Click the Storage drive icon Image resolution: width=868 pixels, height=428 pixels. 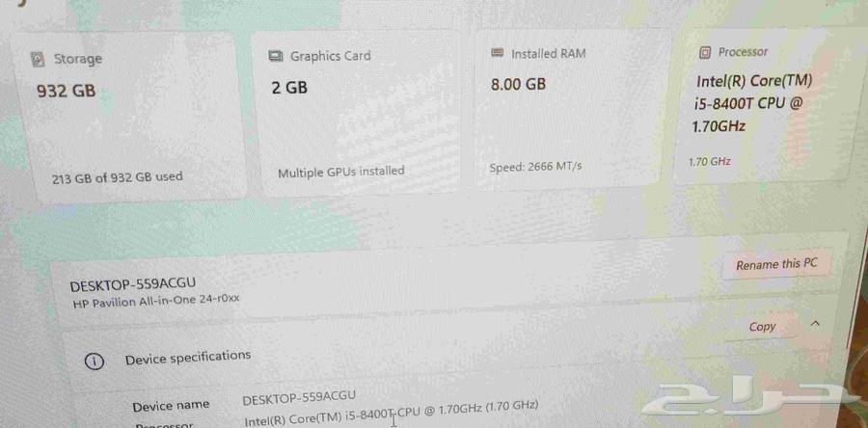click(x=38, y=60)
